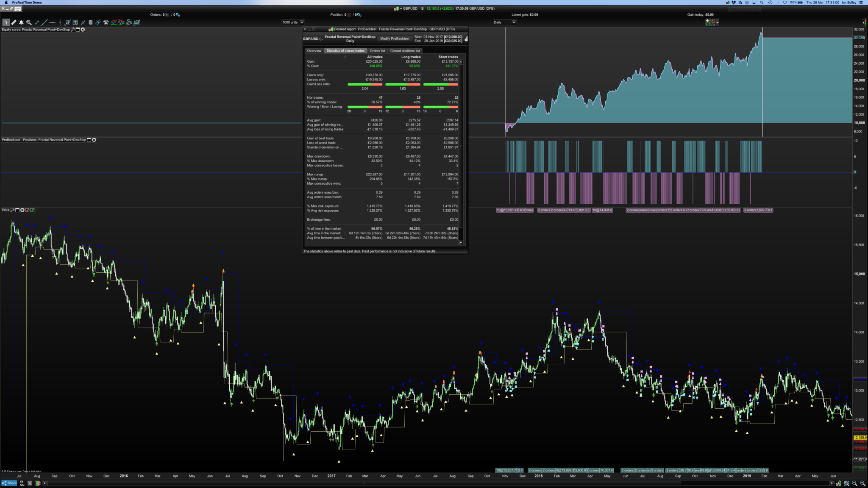
Task: Toggle the green price panel indicator button
Action: 33,210
